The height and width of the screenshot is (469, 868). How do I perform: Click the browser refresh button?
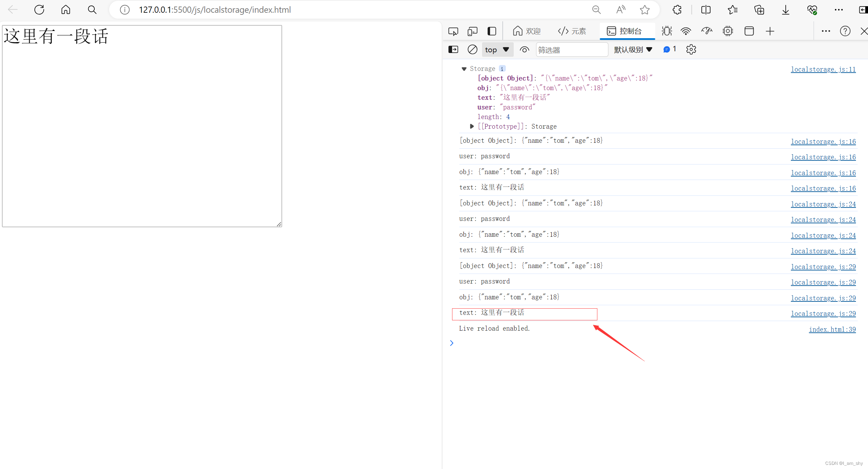[39, 10]
